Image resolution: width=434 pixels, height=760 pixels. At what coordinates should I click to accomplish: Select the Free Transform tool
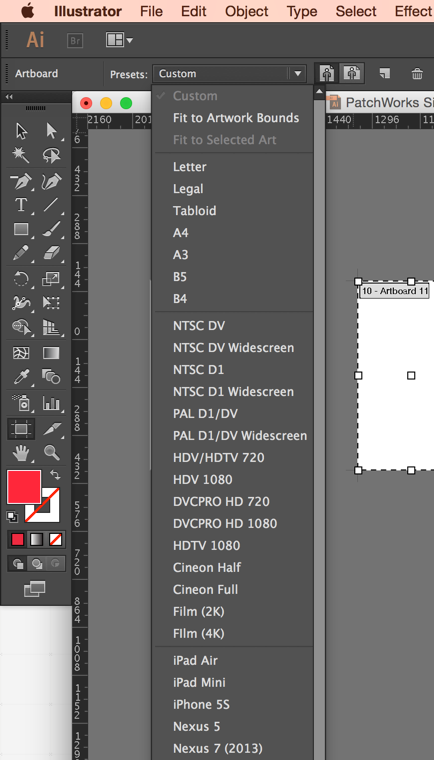click(51, 303)
